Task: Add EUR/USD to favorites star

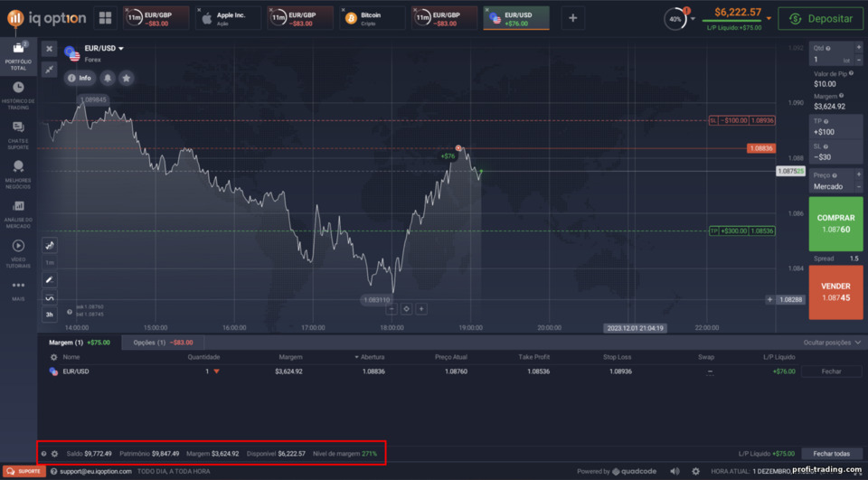Action: point(127,78)
